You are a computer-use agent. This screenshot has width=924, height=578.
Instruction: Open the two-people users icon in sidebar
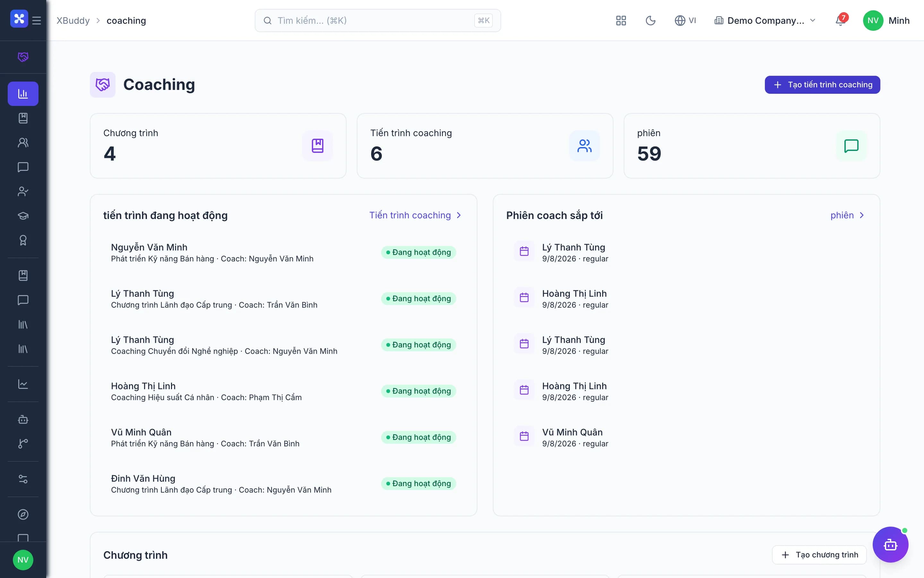tap(23, 143)
